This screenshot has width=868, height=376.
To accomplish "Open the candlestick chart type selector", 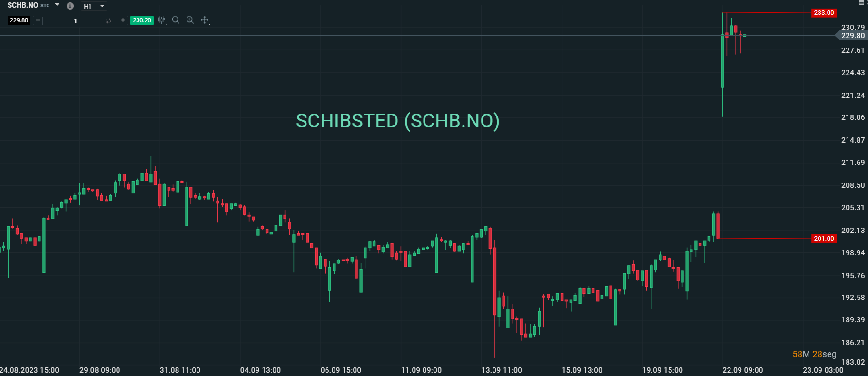I will tap(162, 20).
